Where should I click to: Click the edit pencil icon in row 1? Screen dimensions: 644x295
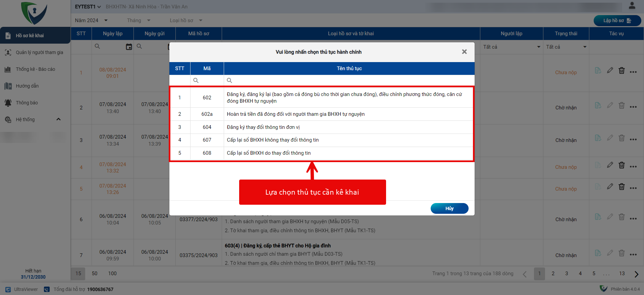(610, 70)
